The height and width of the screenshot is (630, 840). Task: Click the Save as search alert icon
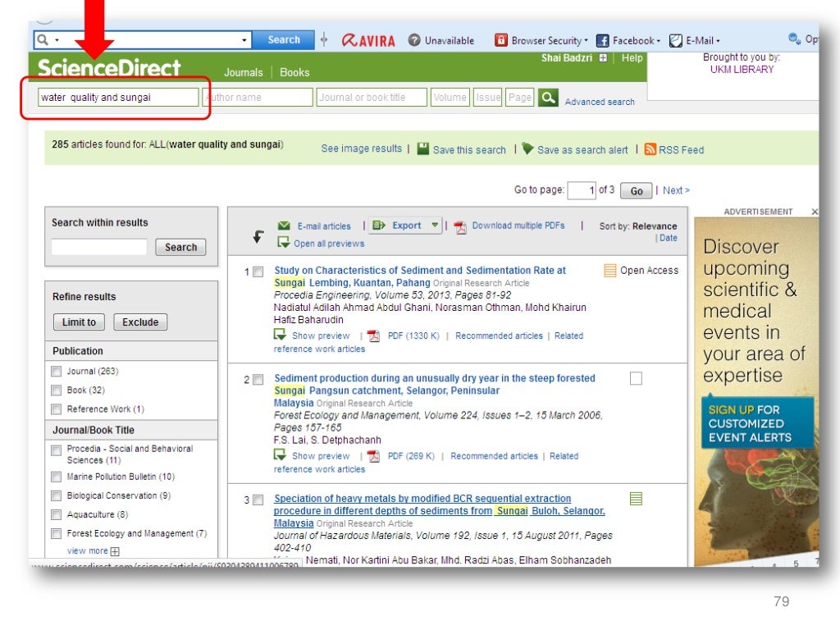pyautogui.click(x=527, y=148)
